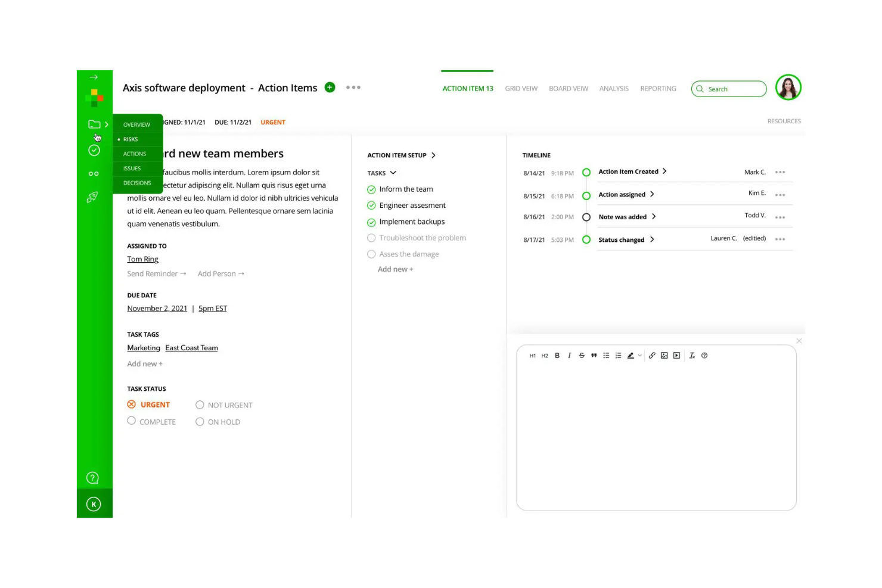Open editor help icon in the toolbar
Screen dimensions: 882x588
tap(704, 356)
